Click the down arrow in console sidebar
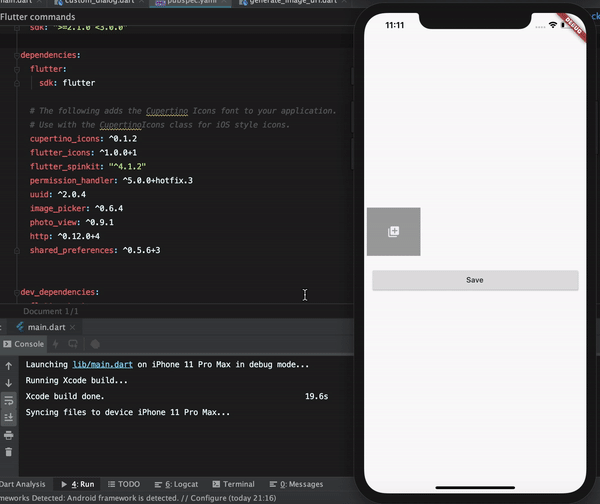This screenshot has width=600, height=504. (x=8, y=383)
